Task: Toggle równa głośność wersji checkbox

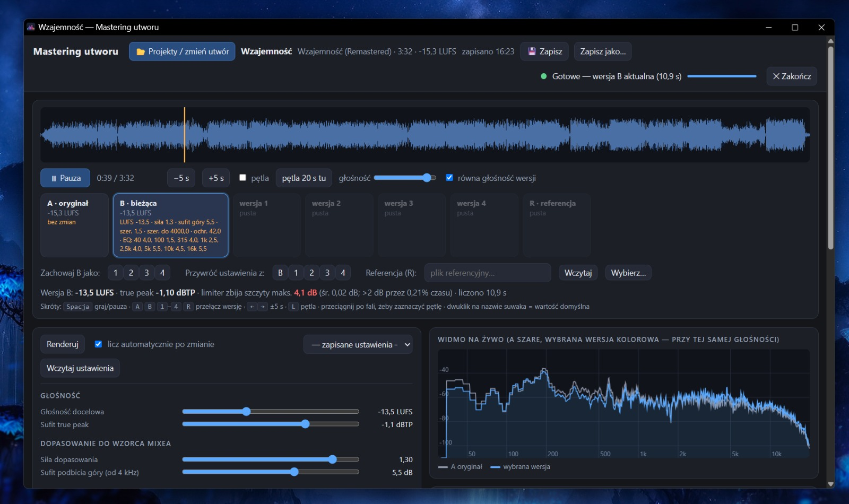Action: tap(449, 178)
